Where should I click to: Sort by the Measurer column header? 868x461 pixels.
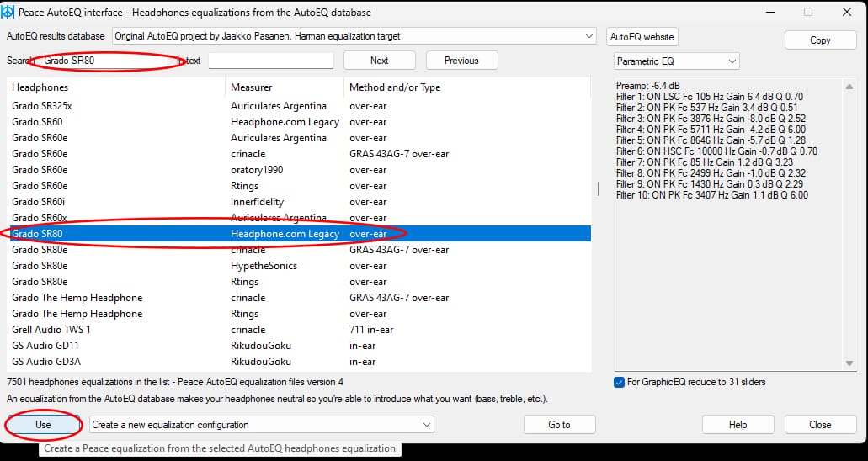[285, 87]
